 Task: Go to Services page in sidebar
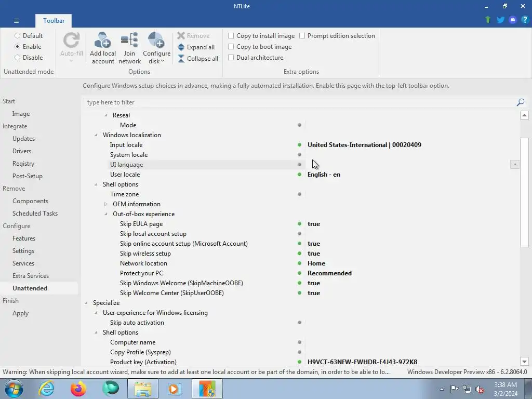point(23,263)
